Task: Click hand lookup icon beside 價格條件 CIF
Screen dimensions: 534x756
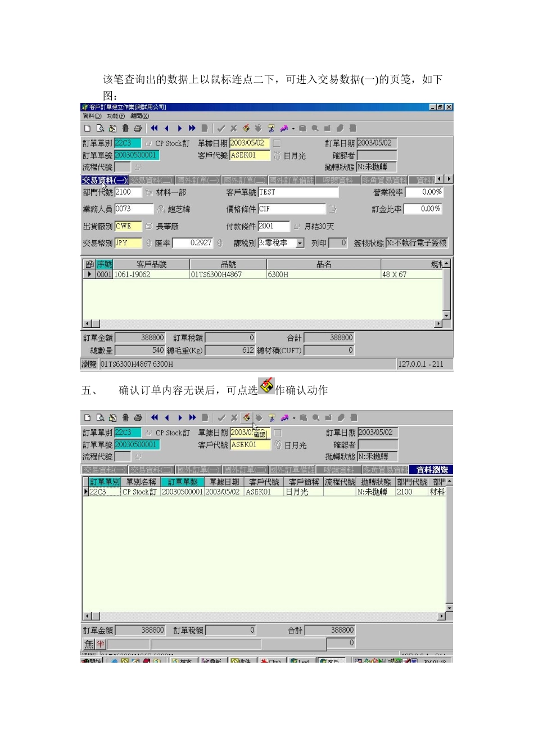Action: coord(333,209)
